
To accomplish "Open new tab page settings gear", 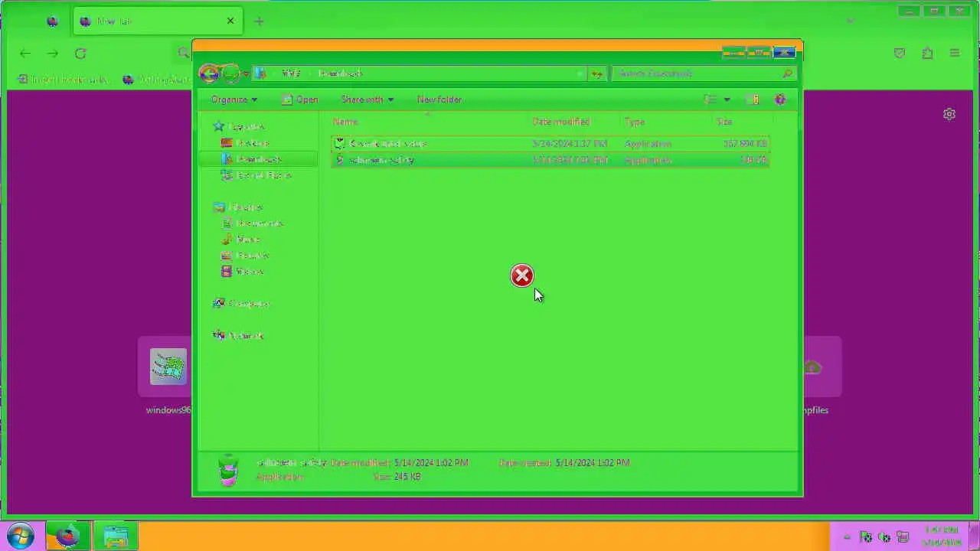I will [949, 114].
